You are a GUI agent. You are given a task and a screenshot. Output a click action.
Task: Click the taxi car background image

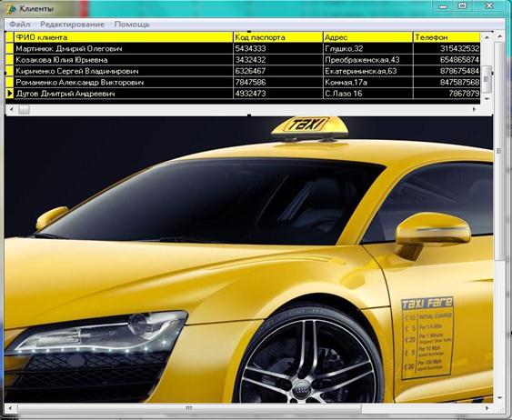tap(248, 259)
